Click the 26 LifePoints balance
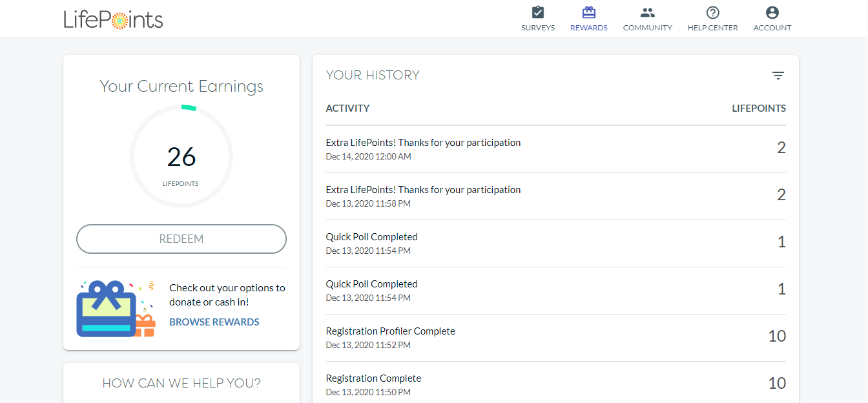 click(181, 157)
